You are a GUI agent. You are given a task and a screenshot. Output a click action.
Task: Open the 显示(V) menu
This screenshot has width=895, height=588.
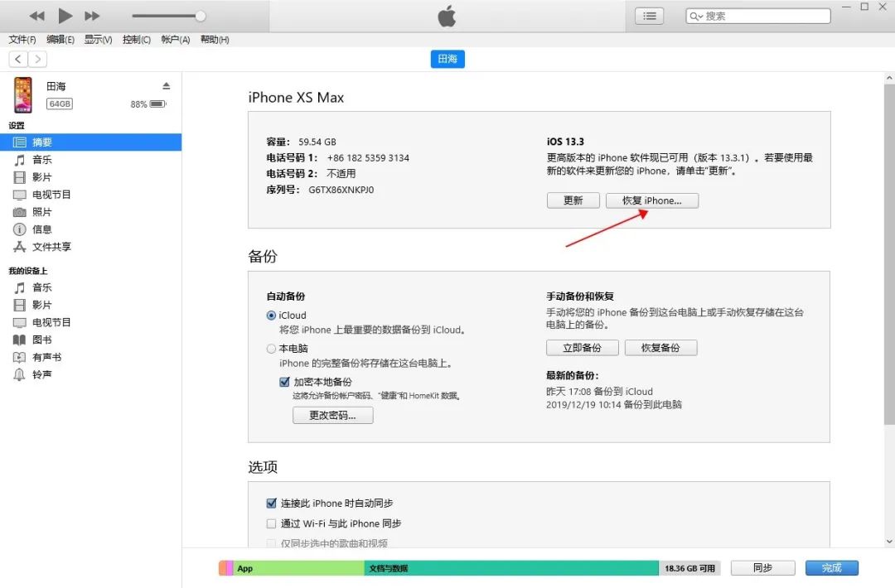pos(98,40)
